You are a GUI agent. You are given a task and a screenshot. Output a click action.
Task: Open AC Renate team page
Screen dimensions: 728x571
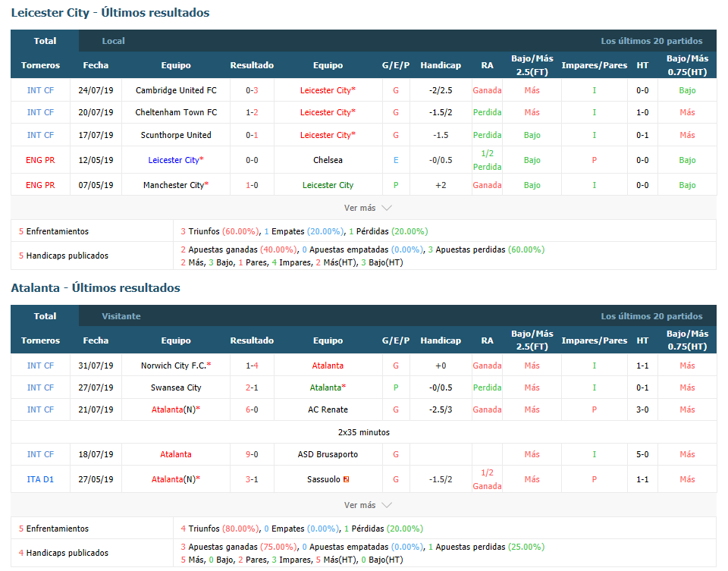tap(328, 410)
